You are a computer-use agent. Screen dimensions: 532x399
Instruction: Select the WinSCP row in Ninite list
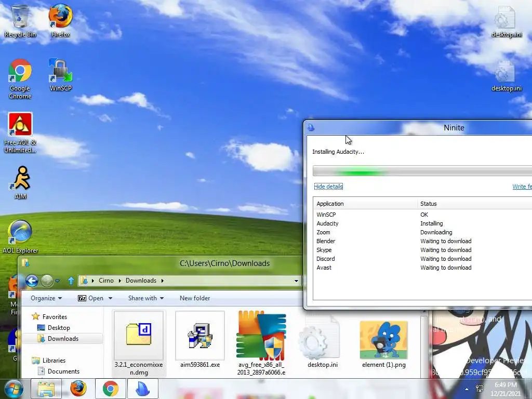click(422, 215)
